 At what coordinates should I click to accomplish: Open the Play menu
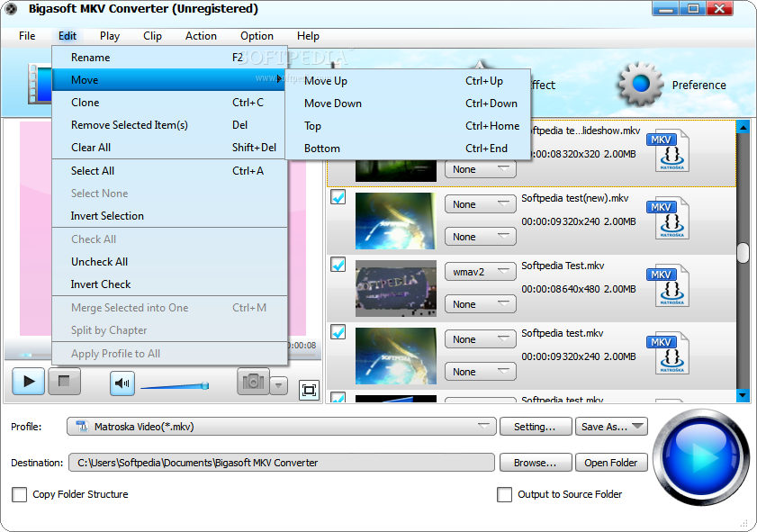click(110, 36)
